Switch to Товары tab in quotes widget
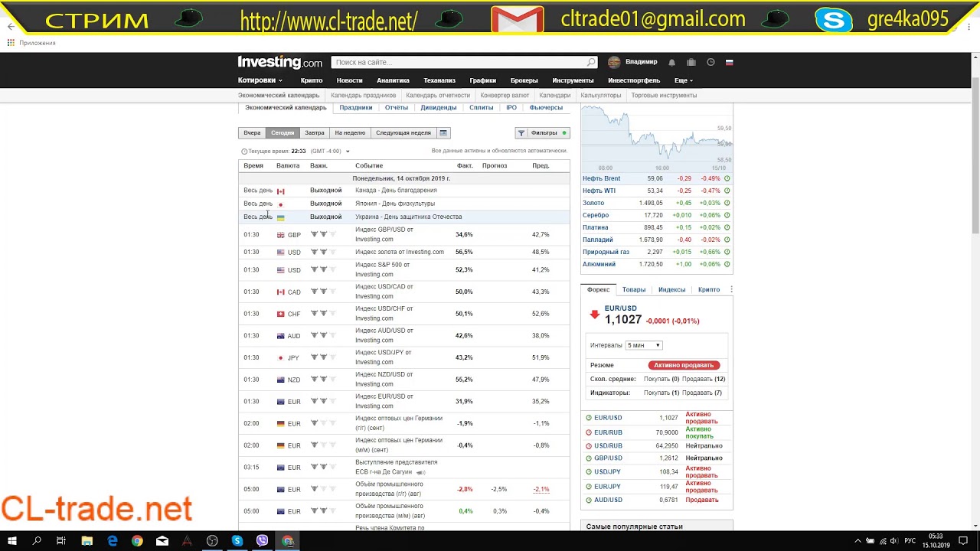 coord(634,289)
